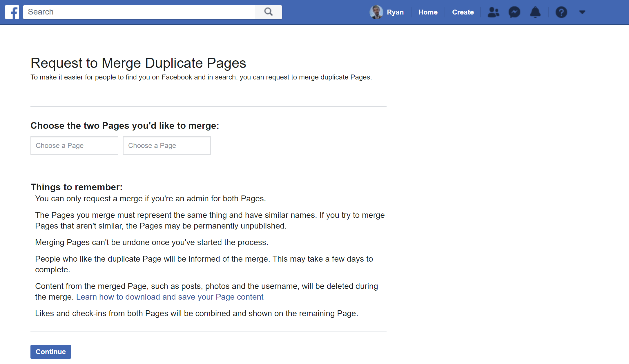This screenshot has width=629, height=364.
Task: Click the Continue button
Action: 51,352
